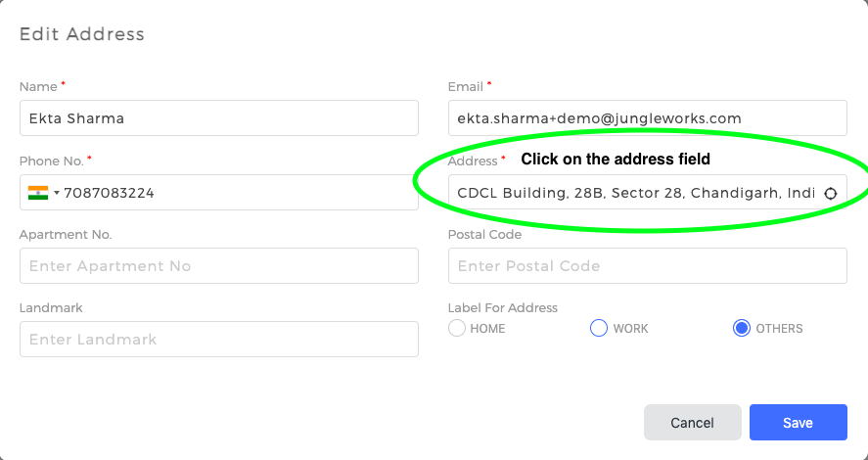
Task: Click the Apartment No. field label
Action: pyautogui.click(x=66, y=235)
